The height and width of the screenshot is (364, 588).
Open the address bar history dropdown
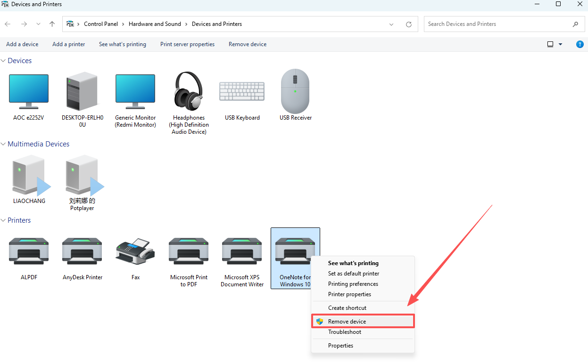tap(391, 24)
